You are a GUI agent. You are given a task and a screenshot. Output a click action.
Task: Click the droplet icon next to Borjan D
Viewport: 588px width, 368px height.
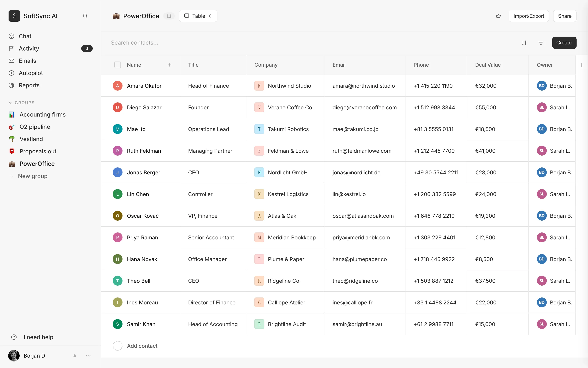tap(75, 356)
